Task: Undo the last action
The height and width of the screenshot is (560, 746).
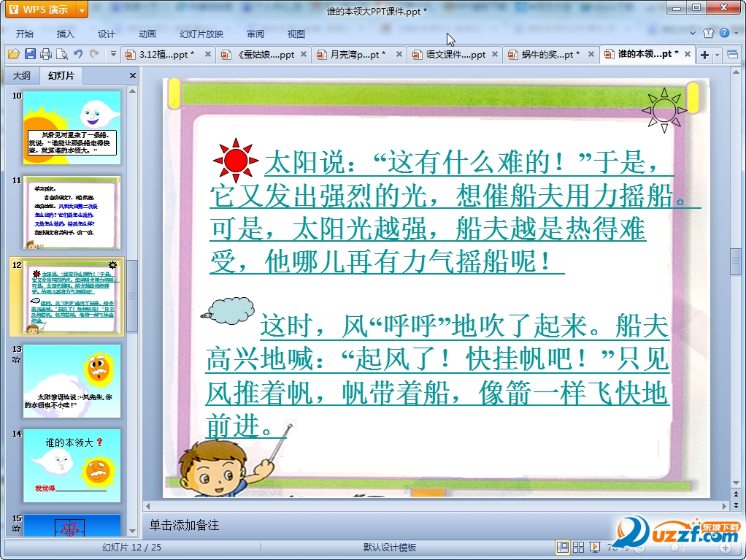Action: point(78,54)
